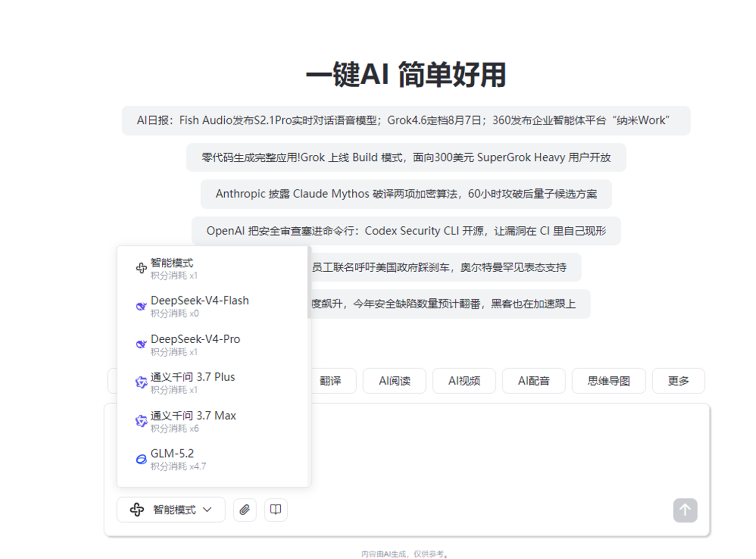The image size is (756, 559).
Task: Open the headline about 安全缺陷数量预计翻番
Action: click(451, 304)
